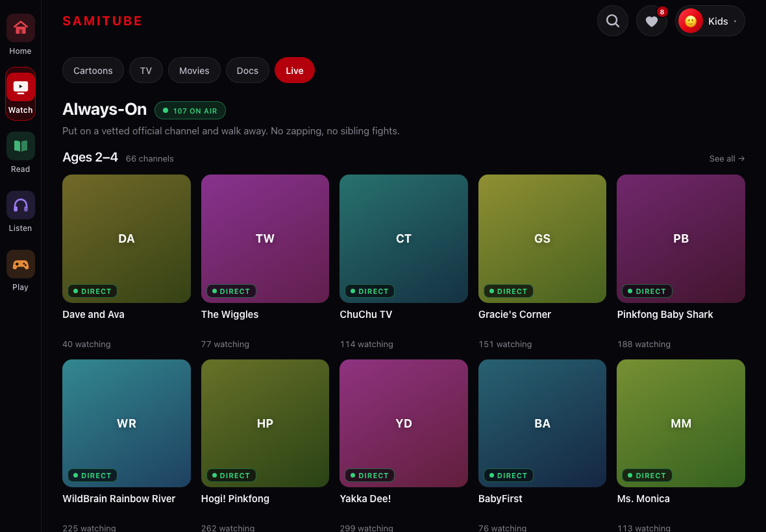Open Pinkfong Baby Shark PB thumbnail
The height and width of the screenshot is (532, 766).
coord(681,239)
